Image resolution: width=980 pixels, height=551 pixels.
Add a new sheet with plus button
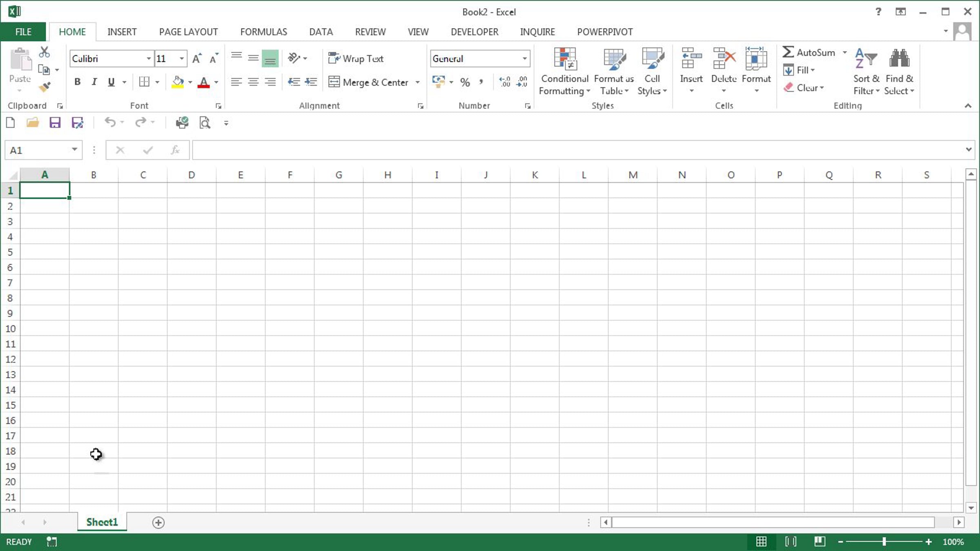point(158,522)
